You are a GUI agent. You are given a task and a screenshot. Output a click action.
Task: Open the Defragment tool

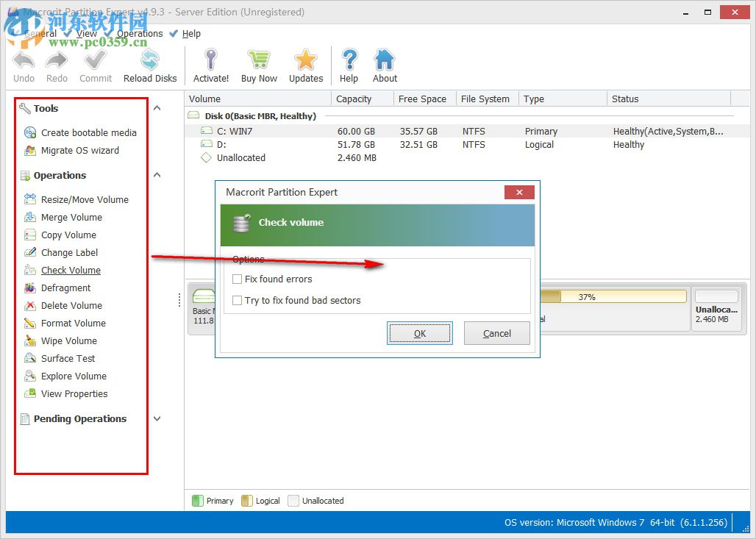[x=68, y=288]
